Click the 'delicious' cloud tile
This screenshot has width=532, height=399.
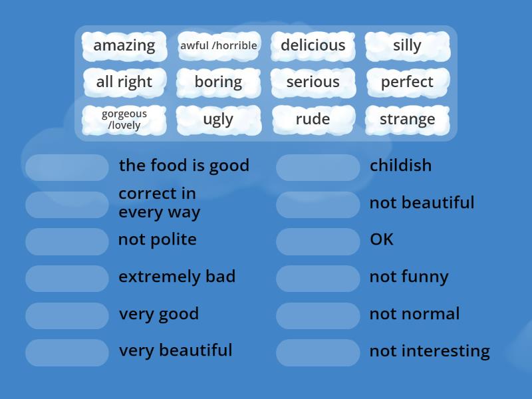(313, 46)
